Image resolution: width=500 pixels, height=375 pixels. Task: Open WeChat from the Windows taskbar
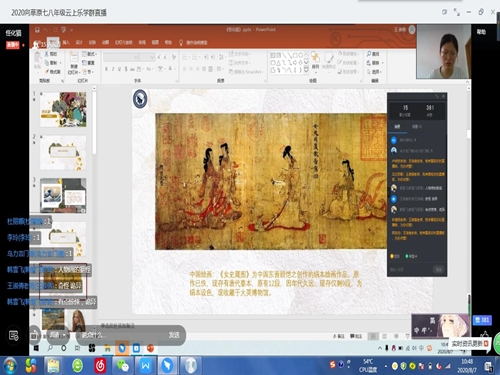point(122,366)
